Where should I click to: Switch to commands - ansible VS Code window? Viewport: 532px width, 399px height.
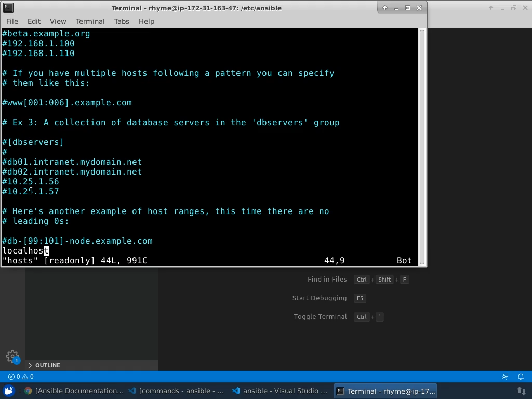pyautogui.click(x=177, y=391)
